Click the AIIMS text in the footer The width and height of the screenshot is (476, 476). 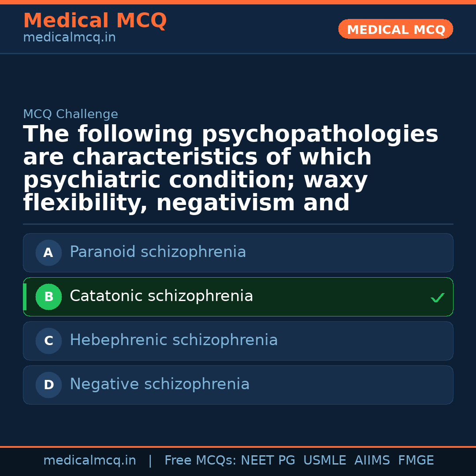(372, 461)
